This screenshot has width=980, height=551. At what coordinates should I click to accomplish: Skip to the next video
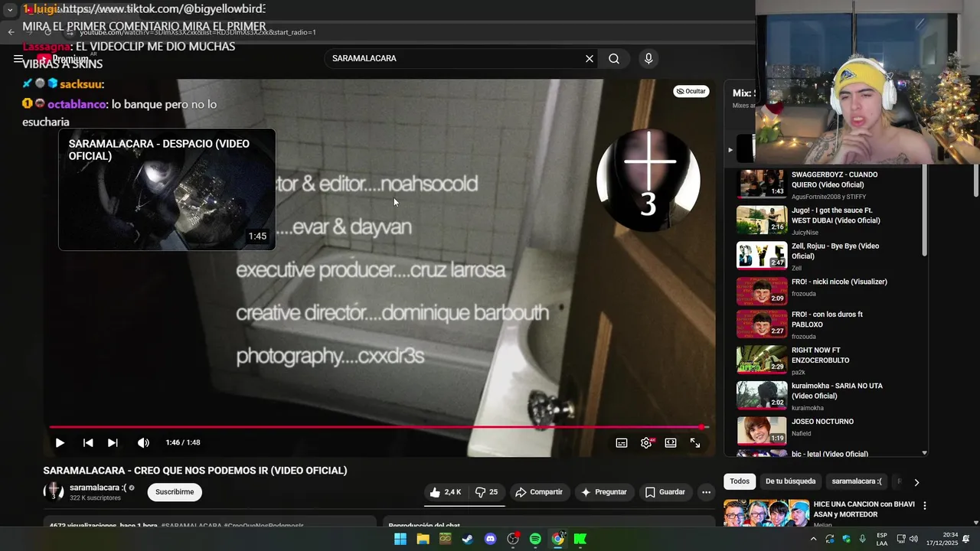[x=113, y=442]
